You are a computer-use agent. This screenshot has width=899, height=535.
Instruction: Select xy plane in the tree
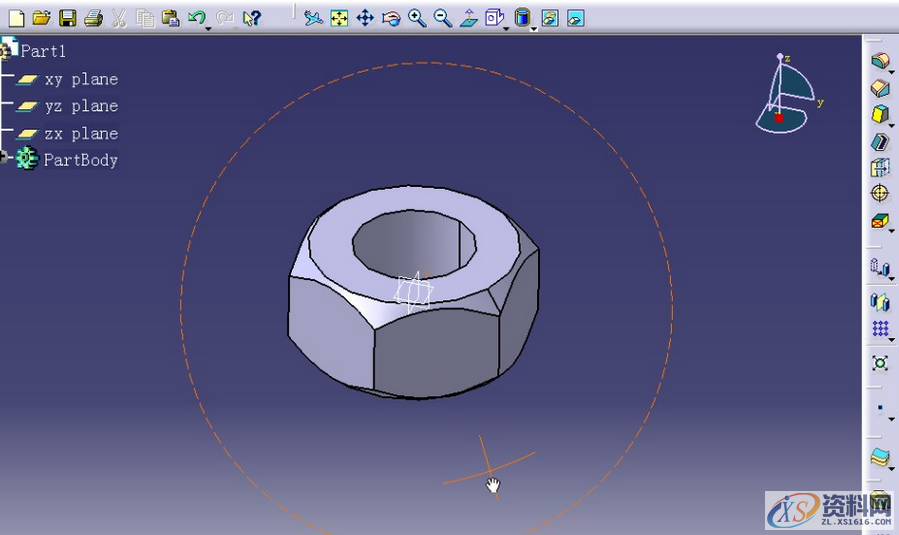(x=80, y=79)
